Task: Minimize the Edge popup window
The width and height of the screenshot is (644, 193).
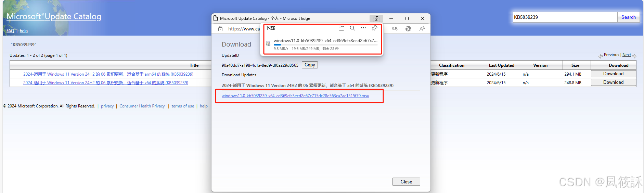Action: click(x=391, y=18)
